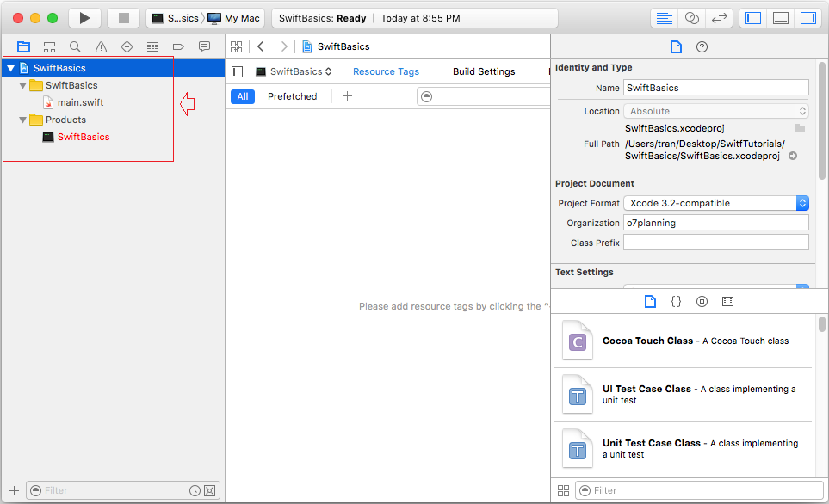Open the Symbol navigator

pyautogui.click(x=49, y=46)
